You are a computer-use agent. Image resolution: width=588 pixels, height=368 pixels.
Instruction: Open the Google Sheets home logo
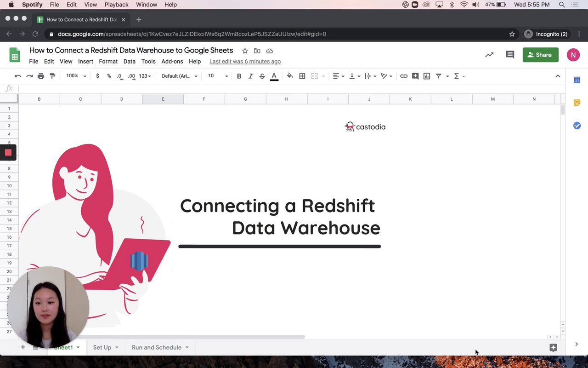click(x=15, y=55)
